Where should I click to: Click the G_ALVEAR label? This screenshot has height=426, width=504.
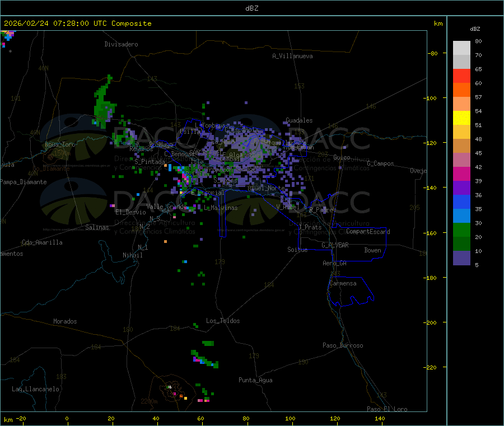[x=335, y=245]
